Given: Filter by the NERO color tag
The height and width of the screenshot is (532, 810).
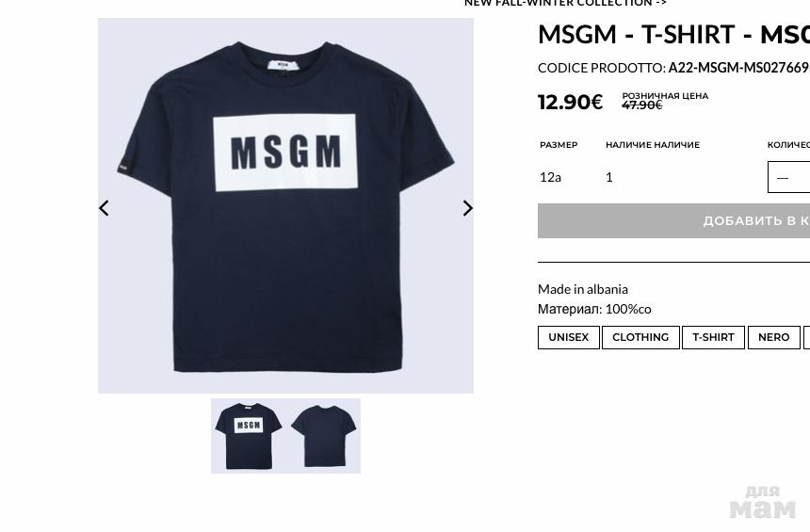Looking at the screenshot, I should point(774,337).
